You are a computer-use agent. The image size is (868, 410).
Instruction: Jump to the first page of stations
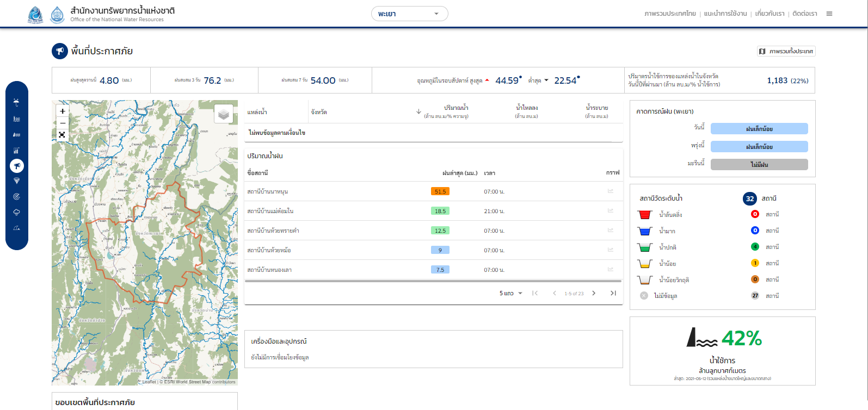535,293
